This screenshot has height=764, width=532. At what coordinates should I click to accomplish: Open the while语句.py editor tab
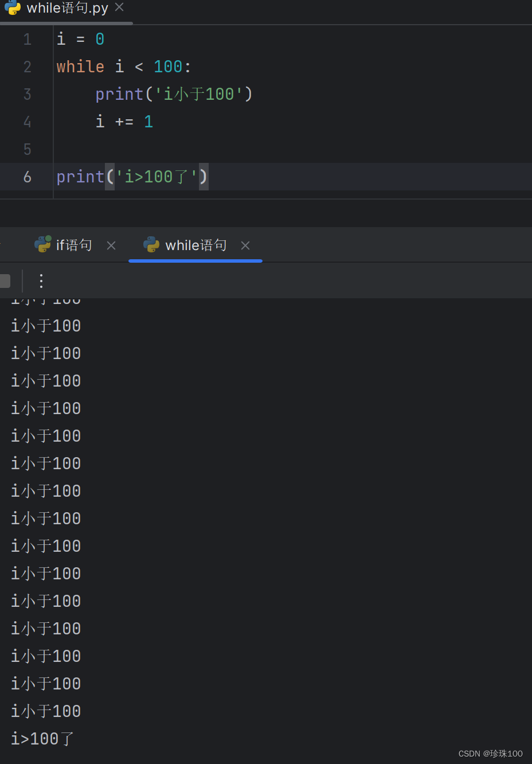tap(67, 8)
